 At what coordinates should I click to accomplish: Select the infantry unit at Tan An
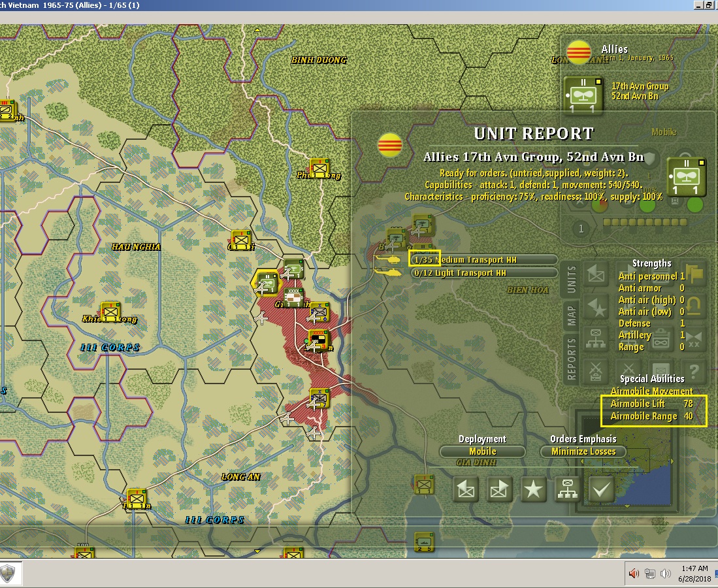point(137,498)
